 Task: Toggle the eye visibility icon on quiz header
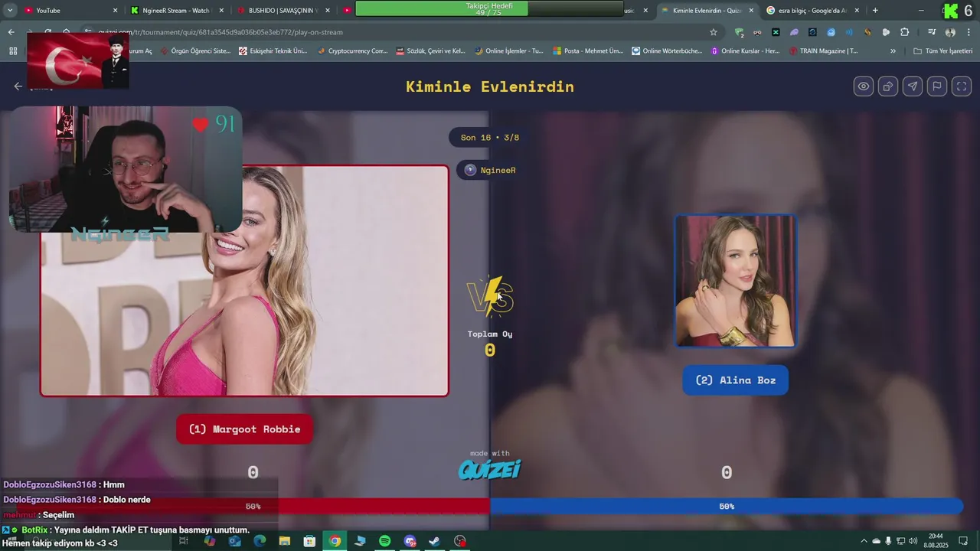coord(864,86)
